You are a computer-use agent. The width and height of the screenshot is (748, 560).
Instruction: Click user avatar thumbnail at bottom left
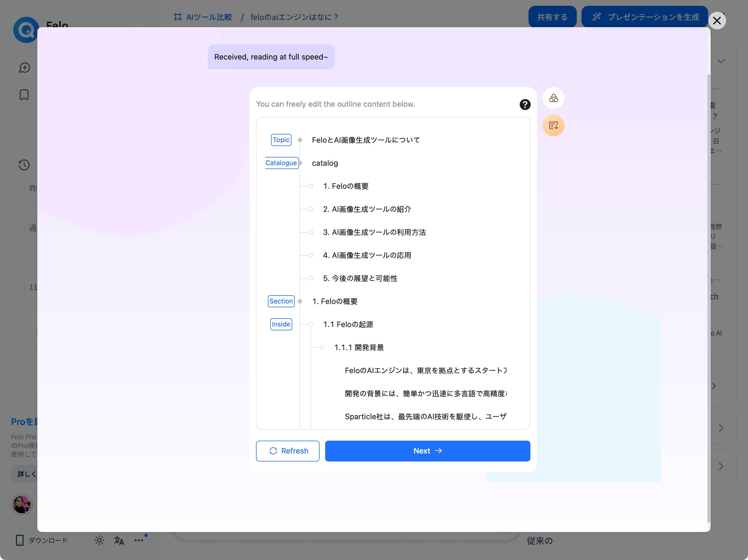[x=22, y=504]
